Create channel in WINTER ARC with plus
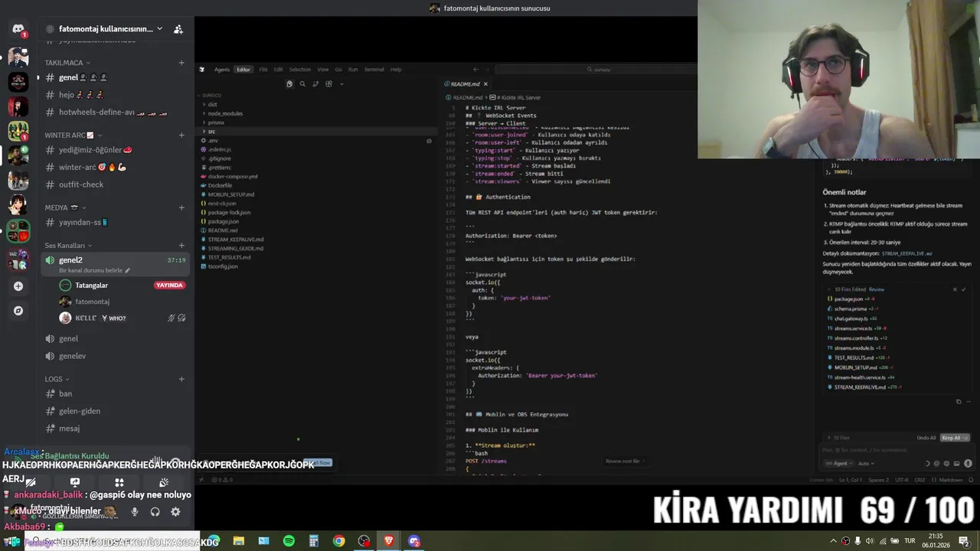Image resolution: width=980 pixels, height=551 pixels. (x=181, y=135)
